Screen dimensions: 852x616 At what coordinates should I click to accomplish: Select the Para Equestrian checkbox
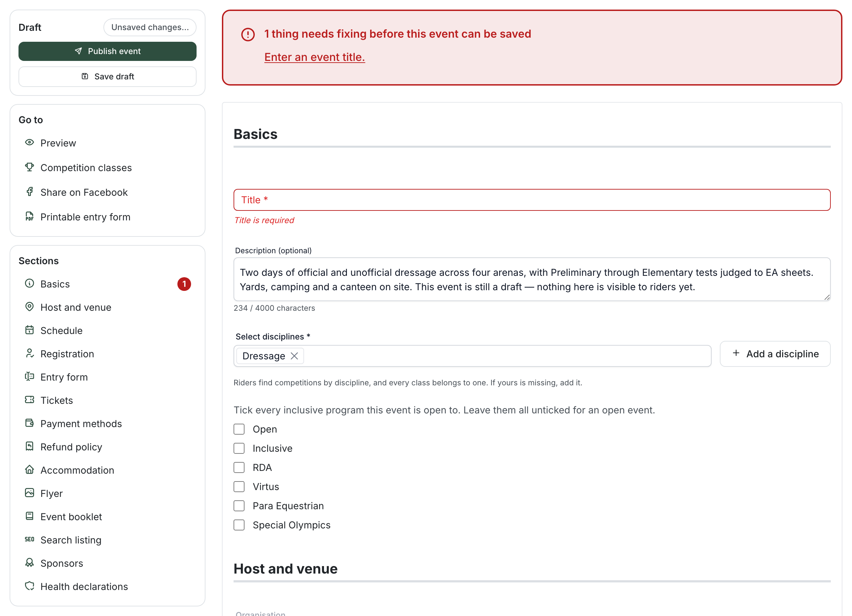click(x=239, y=506)
